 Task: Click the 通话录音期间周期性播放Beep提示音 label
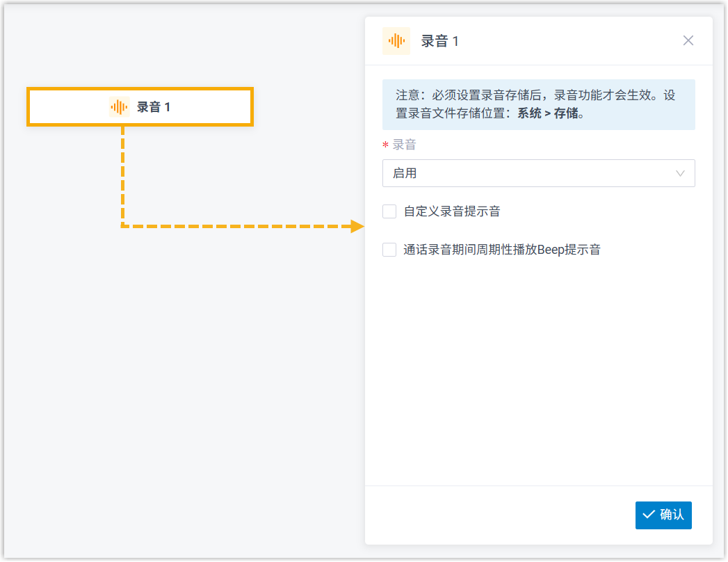pos(502,250)
